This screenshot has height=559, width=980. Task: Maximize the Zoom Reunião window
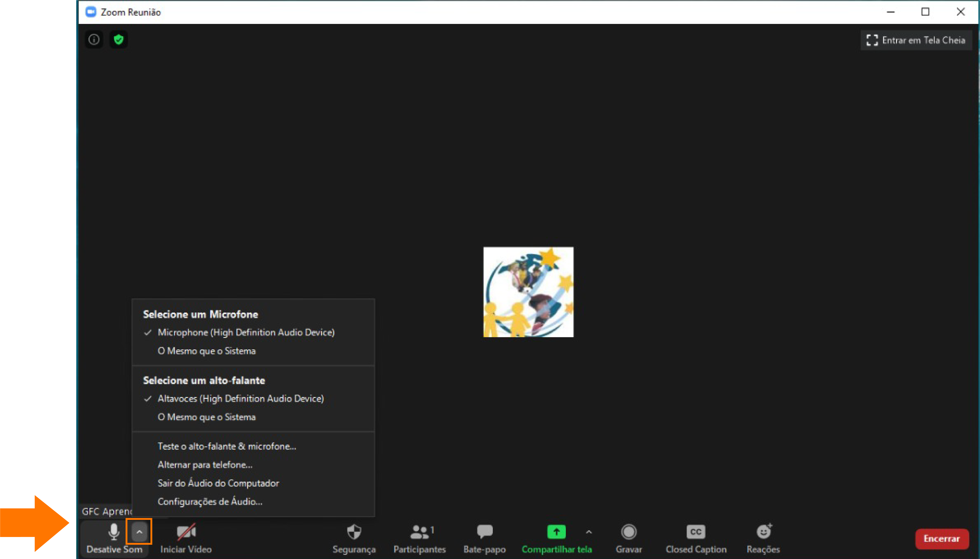point(925,12)
